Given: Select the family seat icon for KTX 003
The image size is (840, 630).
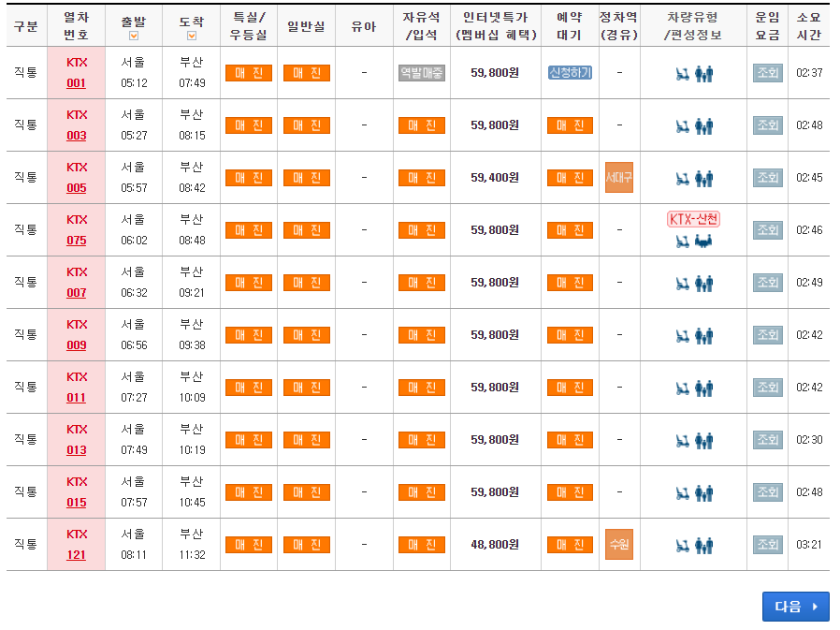Looking at the screenshot, I should click(x=702, y=125).
